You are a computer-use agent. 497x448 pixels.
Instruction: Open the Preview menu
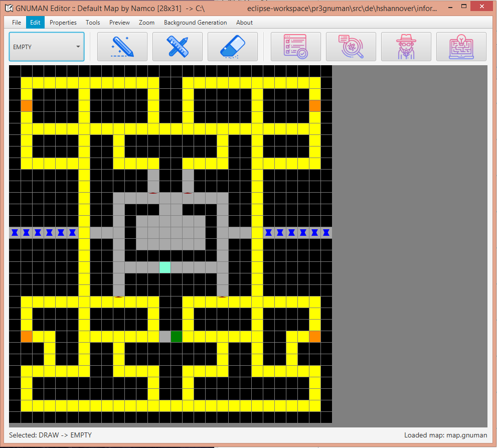(x=119, y=23)
